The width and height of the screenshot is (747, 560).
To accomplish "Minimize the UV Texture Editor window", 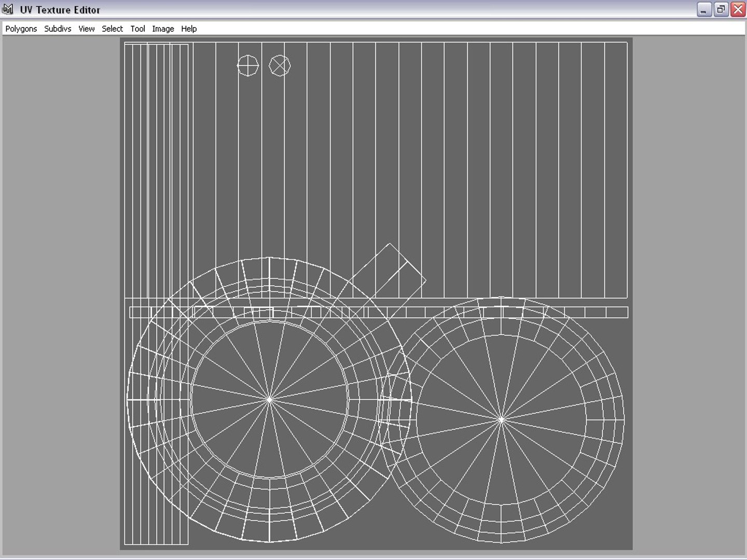I will 704,9.
